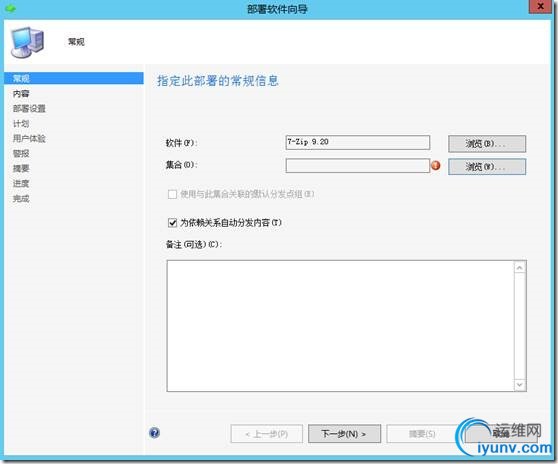558x464 pixels.
Task: Select the 计划 wizard step
Action: tap(21, 123)
